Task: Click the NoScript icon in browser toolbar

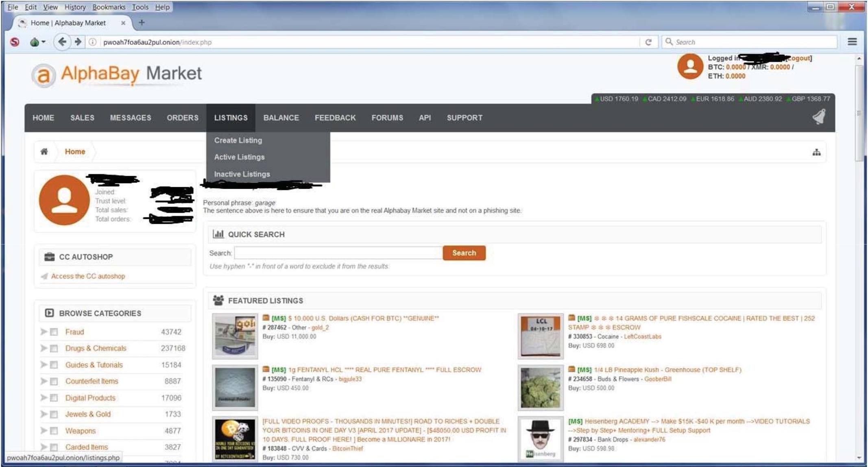Action: point(15,42)
